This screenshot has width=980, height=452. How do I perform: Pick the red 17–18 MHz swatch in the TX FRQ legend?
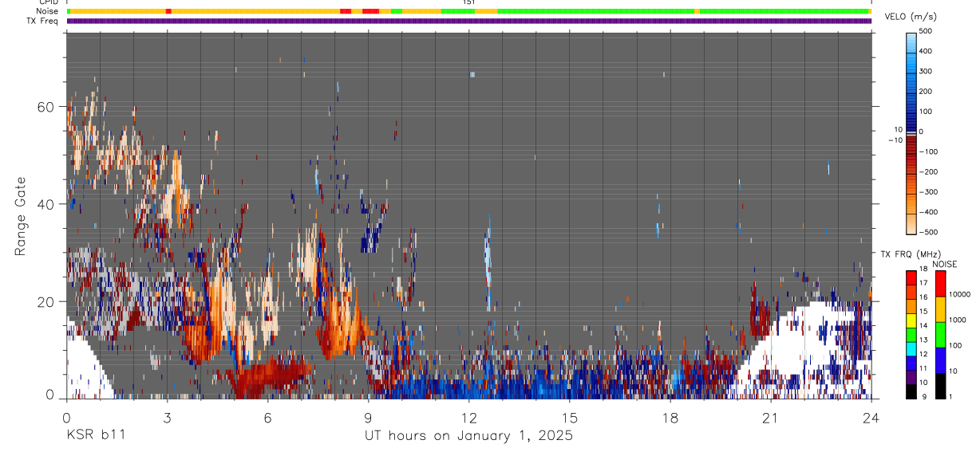pyautogui.click(x=911, y=277)
